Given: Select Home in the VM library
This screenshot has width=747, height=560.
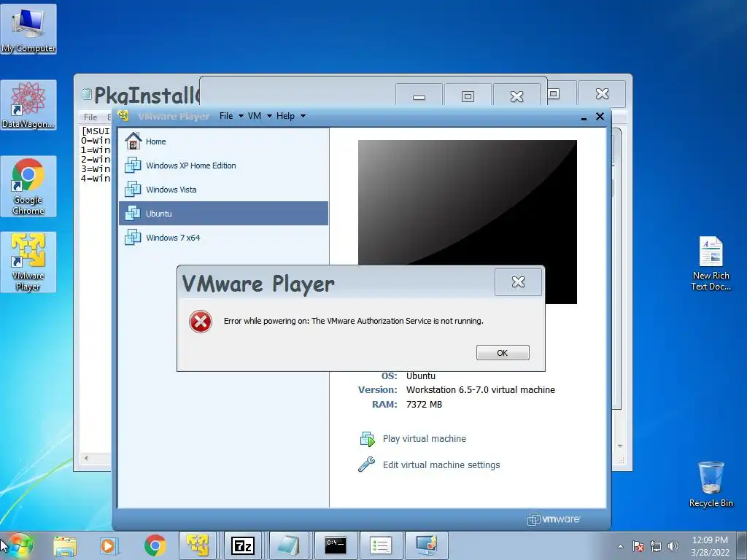Looking at the screenshot, I should pyautogui.click(x=223, y=141).
